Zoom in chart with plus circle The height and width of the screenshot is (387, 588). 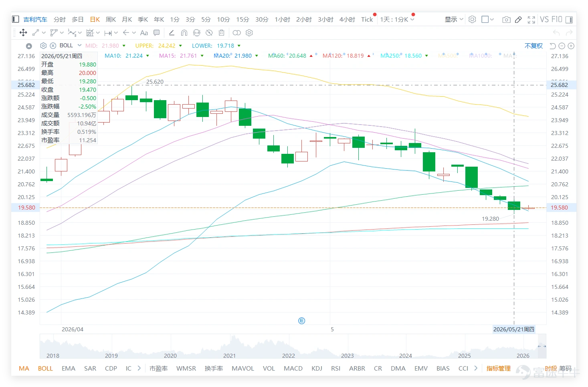[572, 46]
